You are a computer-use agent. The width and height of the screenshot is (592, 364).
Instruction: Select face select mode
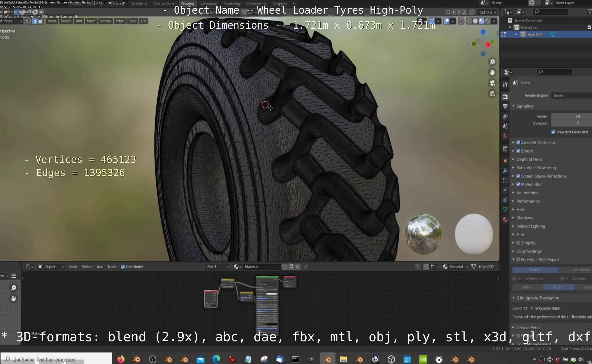40,21
